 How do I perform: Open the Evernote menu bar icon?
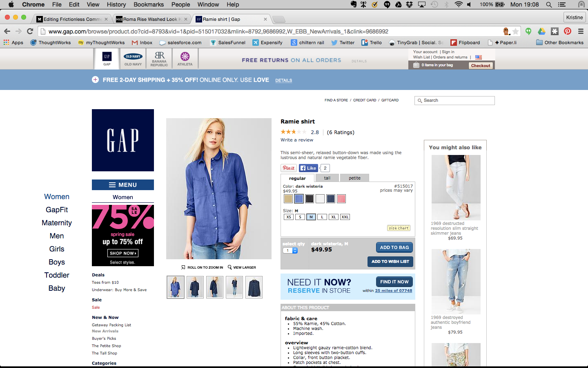tap(353, 4)
